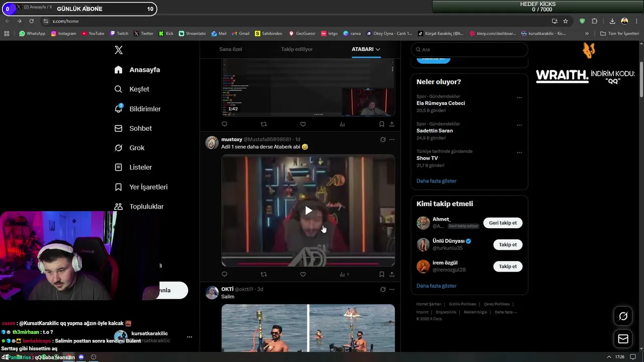This screenshot has height=362, width=644.
Task: Go to Anasayfa in the sidebar
Action: point(137,70)
